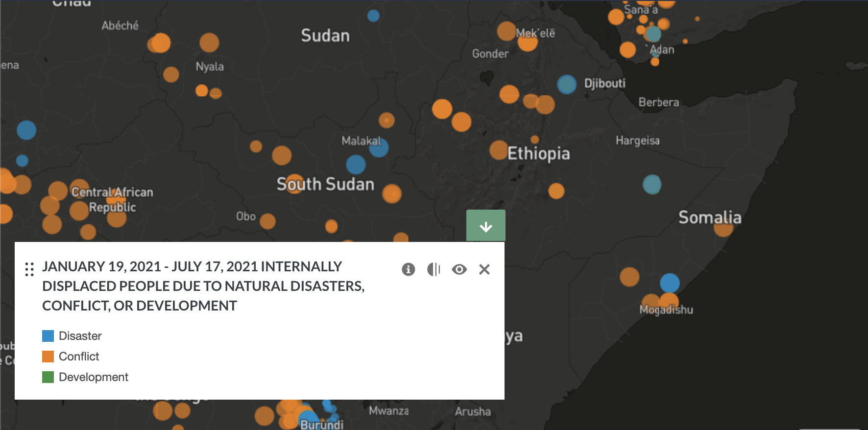Click the legend drag handle dots
Image resolution: width=868 pixels, height=430 pixels.
29,269
